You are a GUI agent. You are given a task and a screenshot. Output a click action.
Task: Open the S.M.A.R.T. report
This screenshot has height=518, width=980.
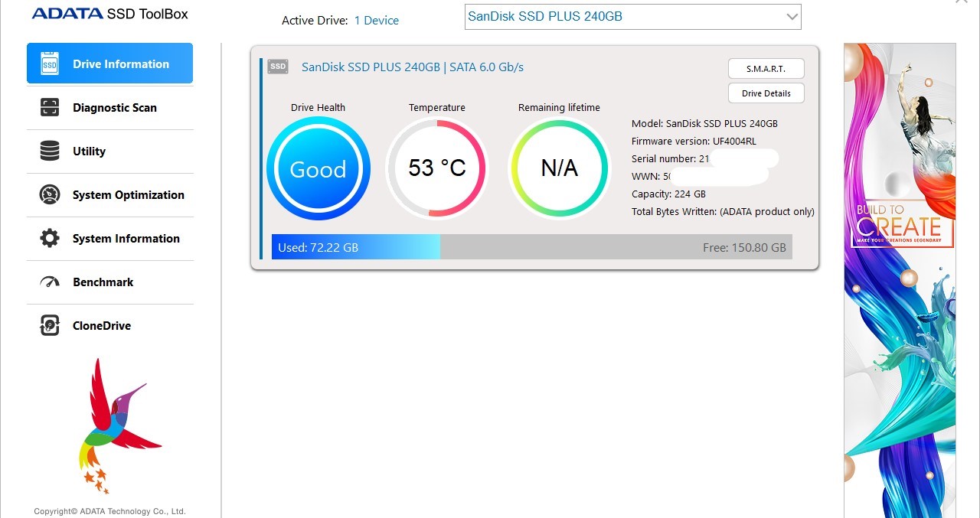coord(766,69)
